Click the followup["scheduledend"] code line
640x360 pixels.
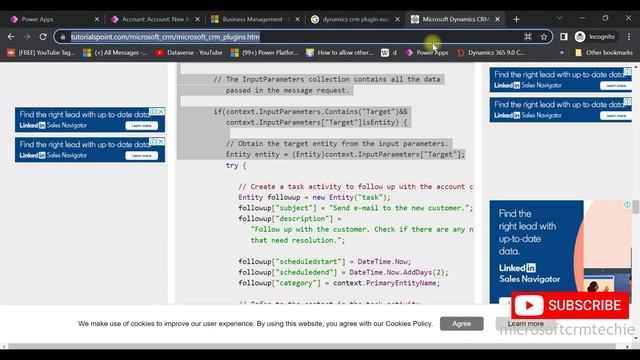click(343, 272)
